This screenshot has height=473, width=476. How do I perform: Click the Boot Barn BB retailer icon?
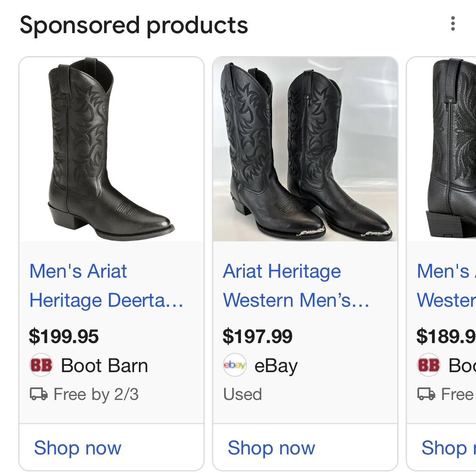pos(41,365)
